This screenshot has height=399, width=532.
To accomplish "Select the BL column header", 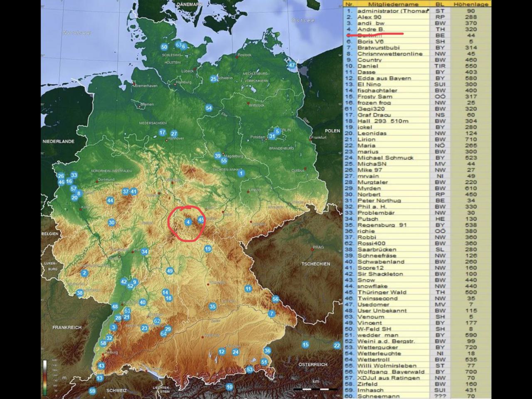I will tap(440, 4).
